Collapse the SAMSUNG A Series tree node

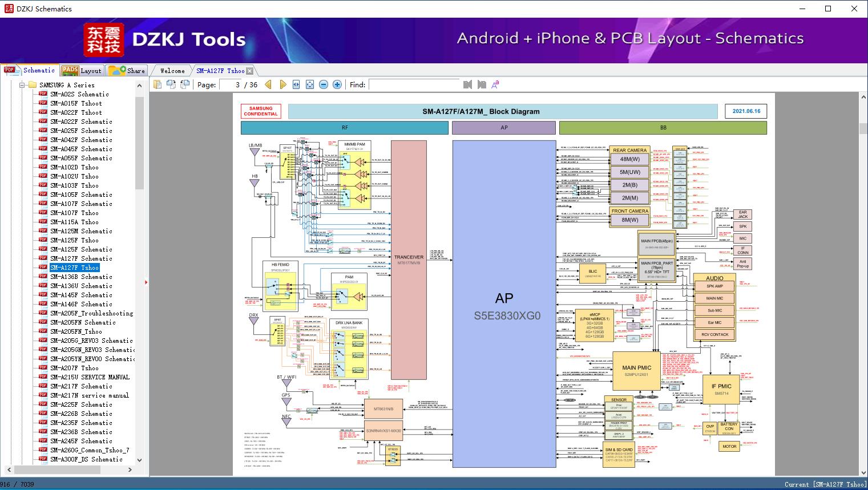(x=22, y=85)
